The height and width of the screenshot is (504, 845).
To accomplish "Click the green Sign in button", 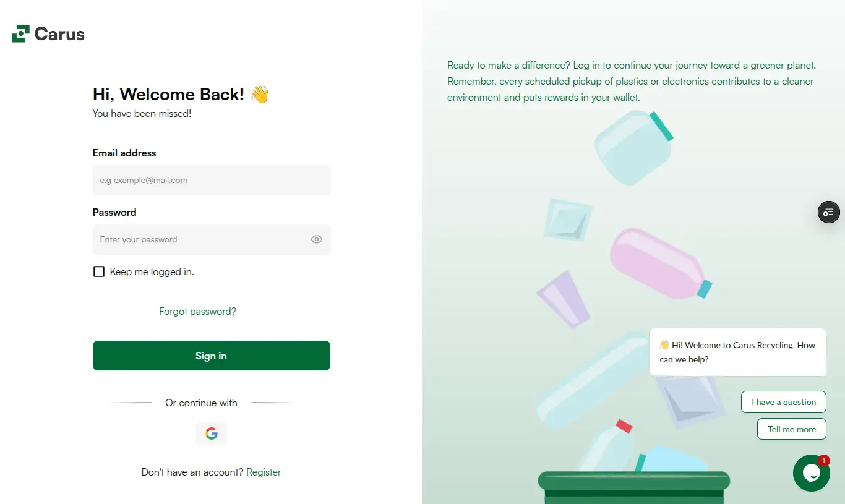I will (x=212, y=356).
